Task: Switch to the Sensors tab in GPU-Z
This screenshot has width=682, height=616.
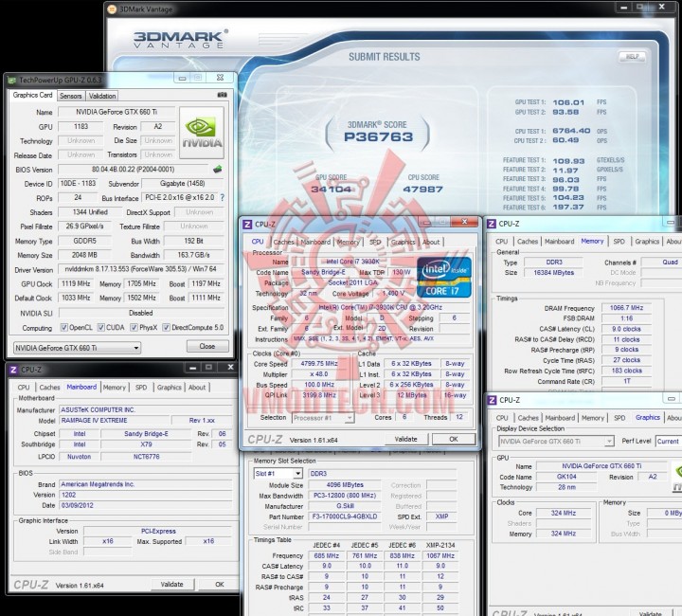Action: [70, 96]
